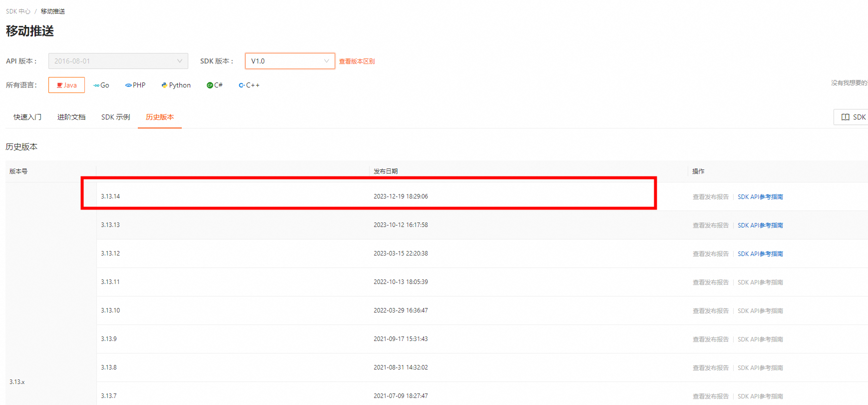Choose the PHP language option
Image resolution: width=868 pixels, height=405 pixels.
coord(135,85)
